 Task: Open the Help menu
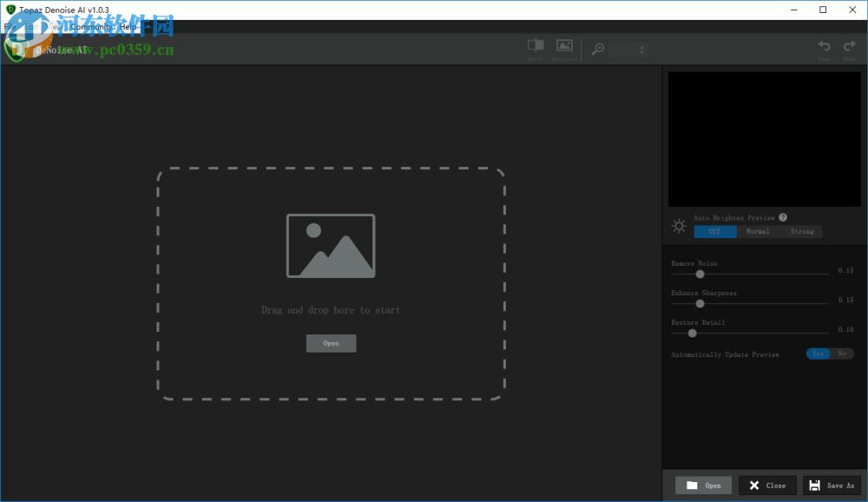click(128, 27)
